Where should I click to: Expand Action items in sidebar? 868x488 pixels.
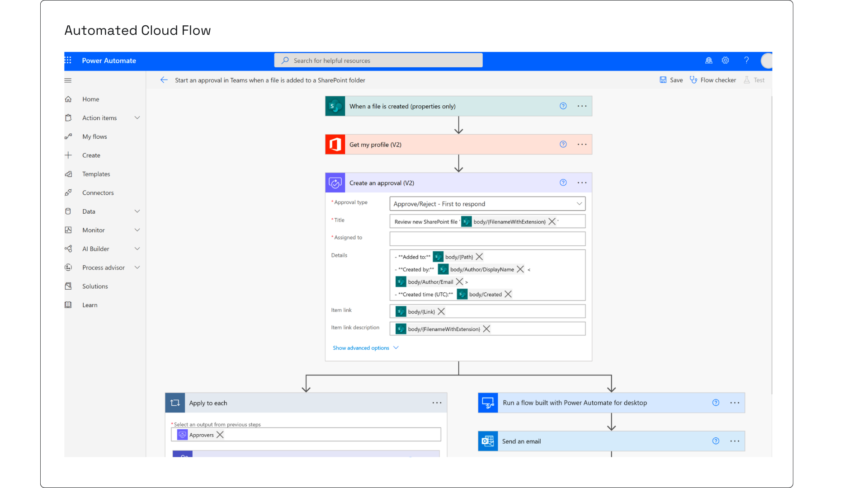point(137,118)
